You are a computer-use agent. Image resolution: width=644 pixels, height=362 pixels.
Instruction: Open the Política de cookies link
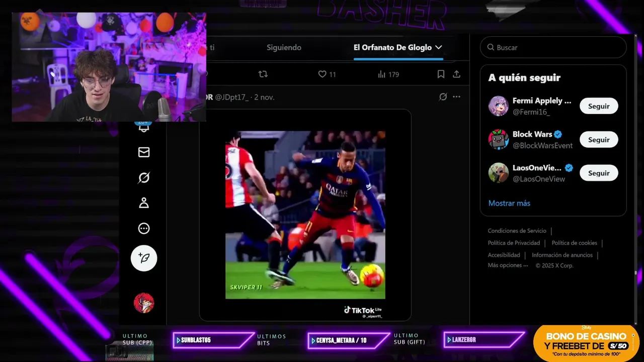(575, 243)
